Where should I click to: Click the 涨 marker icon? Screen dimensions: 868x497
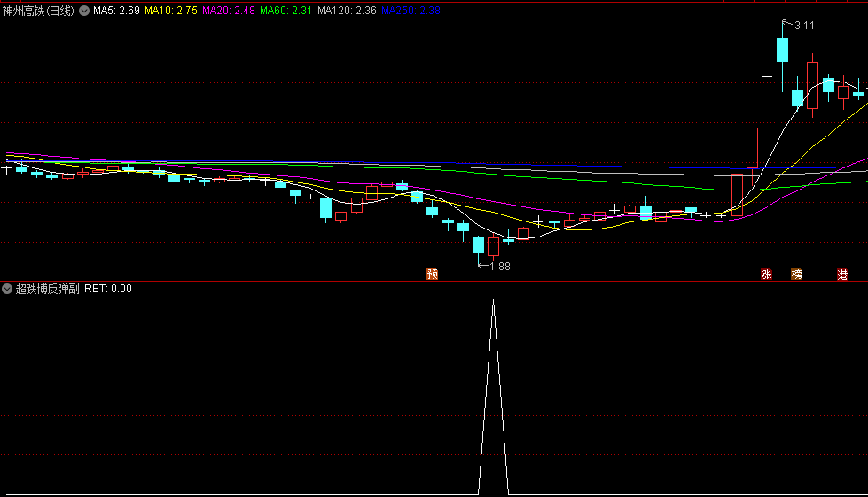(x=766, y=275)
